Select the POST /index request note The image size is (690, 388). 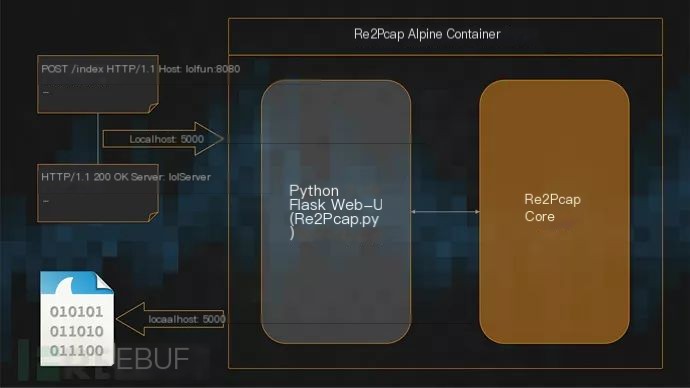pyautogui.click(x=98, y=84)
